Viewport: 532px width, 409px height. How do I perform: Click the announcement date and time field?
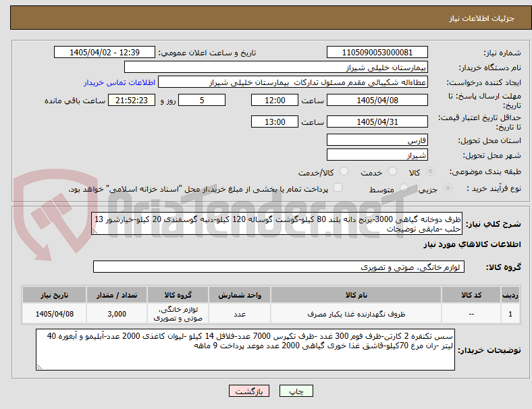pos(105,52)
